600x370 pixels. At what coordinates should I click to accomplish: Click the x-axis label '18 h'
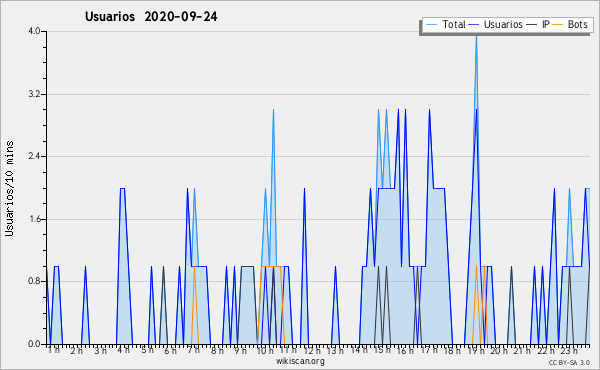pos(452,350)
